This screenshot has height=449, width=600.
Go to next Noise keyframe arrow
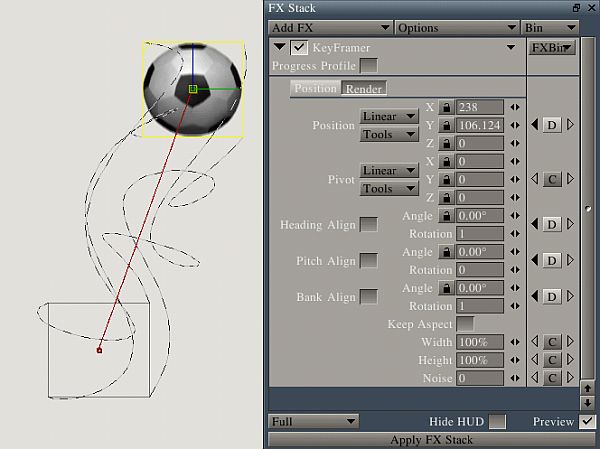tap(570, 377)
